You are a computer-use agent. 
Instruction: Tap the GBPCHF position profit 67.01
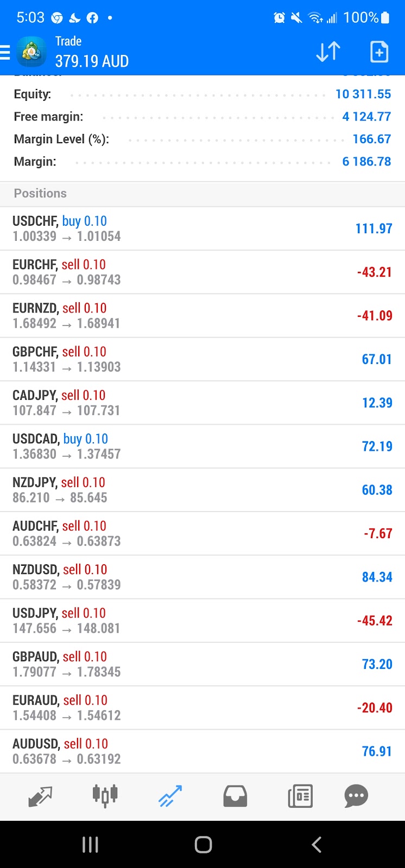377,359
